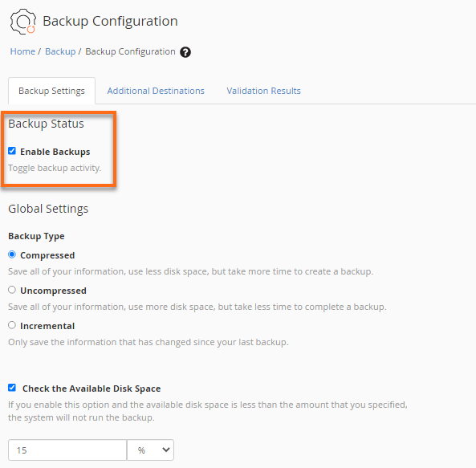476x468 pixels.
Task: Choose the Uncompressed backup type
Action: tap(12, 290)
